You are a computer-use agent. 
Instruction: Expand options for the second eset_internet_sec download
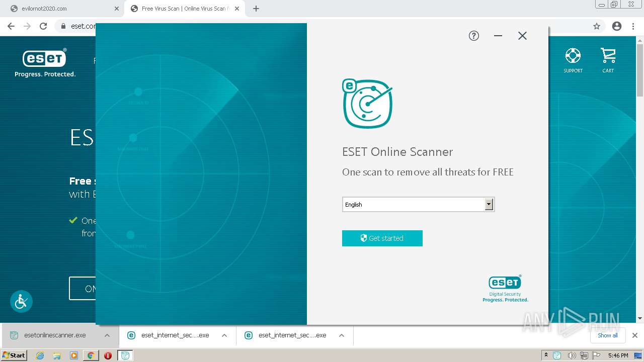(342, 335)
